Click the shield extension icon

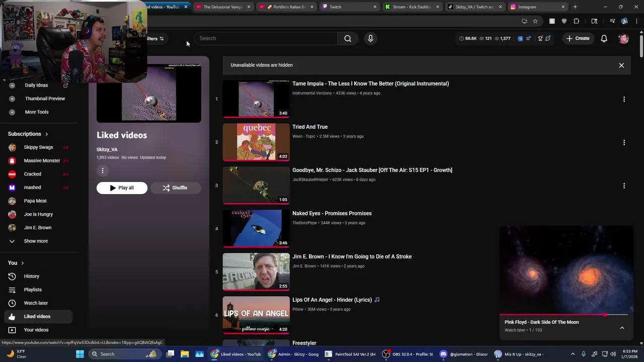tap(564, 21)
